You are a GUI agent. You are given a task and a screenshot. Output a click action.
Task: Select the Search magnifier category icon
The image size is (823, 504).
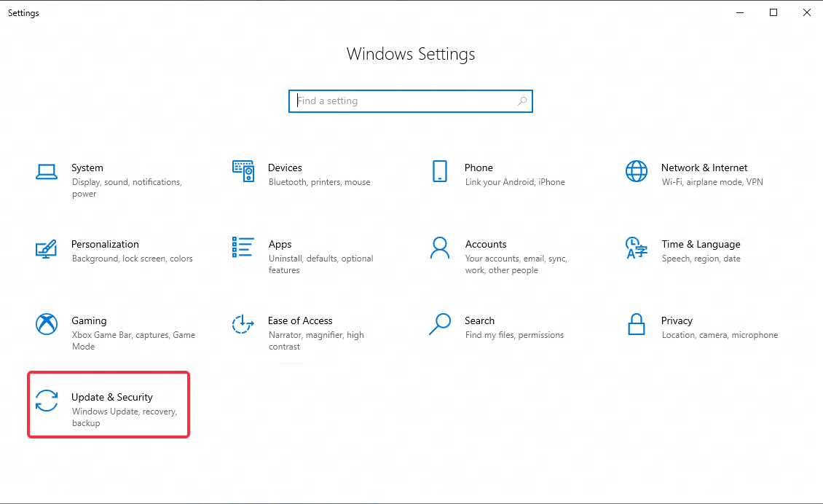click(439, 324)
